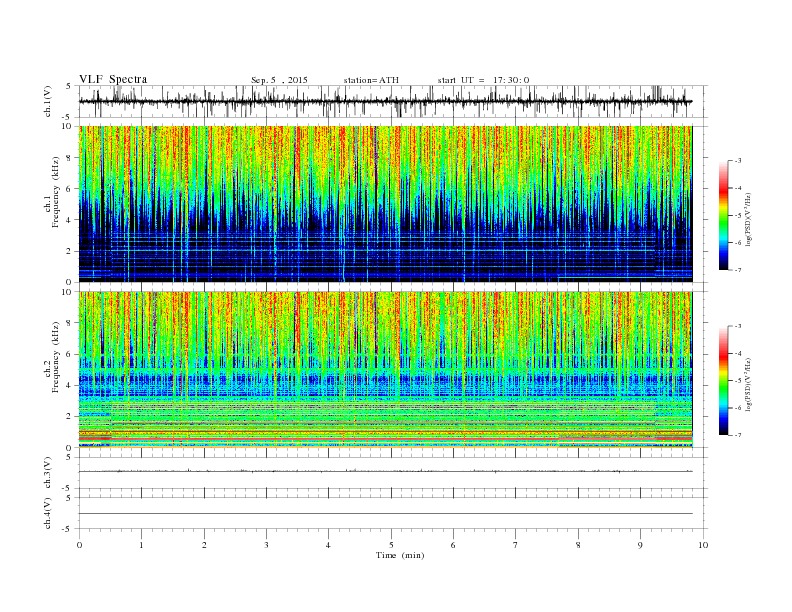Click the ch.2 colorbar "log(PSD)(V²/Hz)" label
The image size is (792, 612).
[749, 384]
